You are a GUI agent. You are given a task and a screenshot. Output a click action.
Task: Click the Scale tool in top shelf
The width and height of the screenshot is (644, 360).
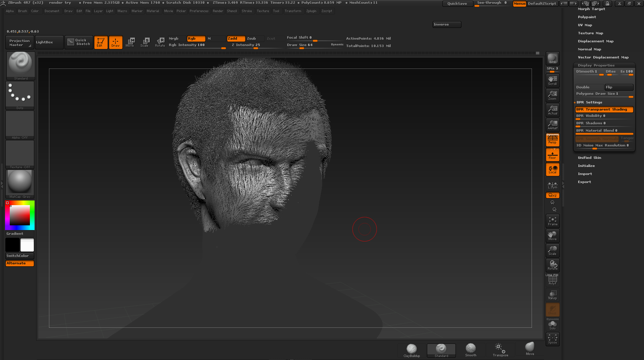click(x=145, y=42)
